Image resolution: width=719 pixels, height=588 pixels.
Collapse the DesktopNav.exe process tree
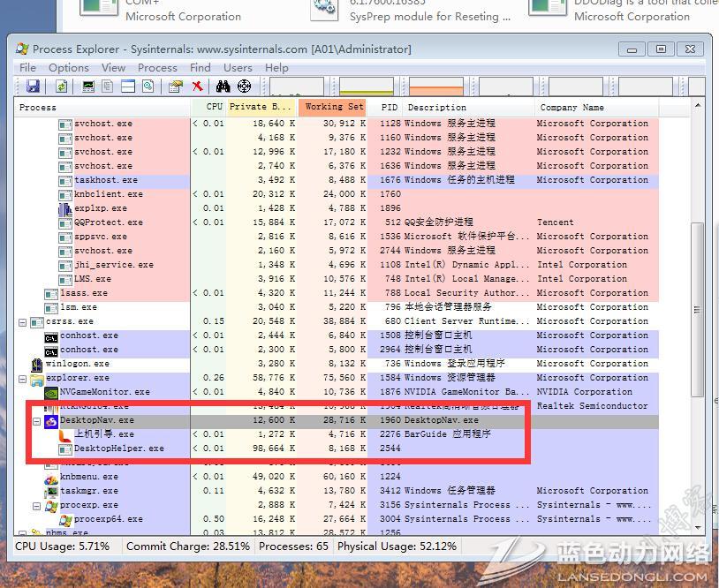click(37, 420)
